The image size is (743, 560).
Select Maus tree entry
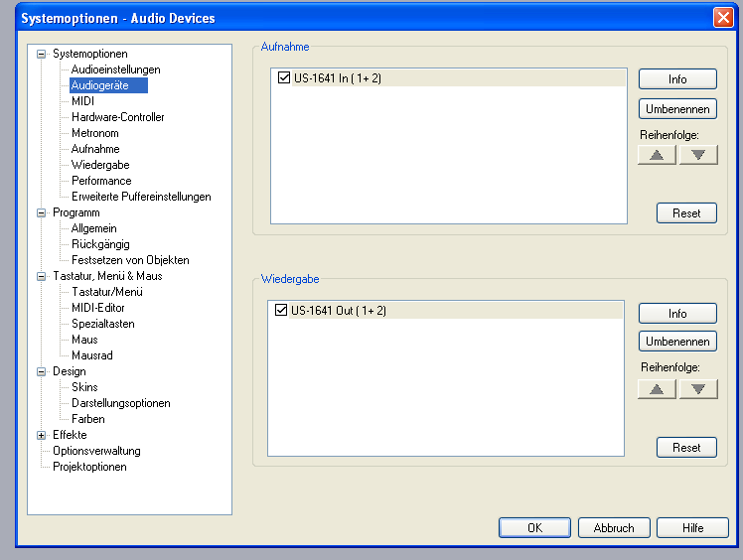pyautogui.click(x=84, y=340)
